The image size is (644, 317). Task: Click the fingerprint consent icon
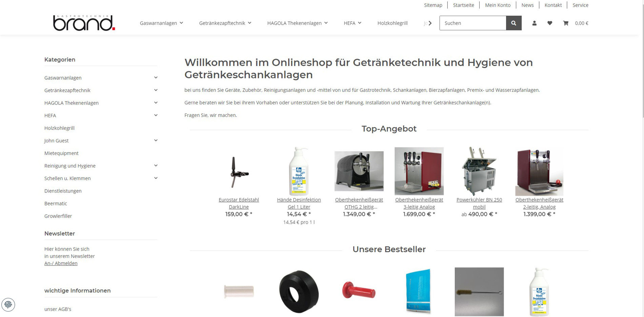click(8, 304)
